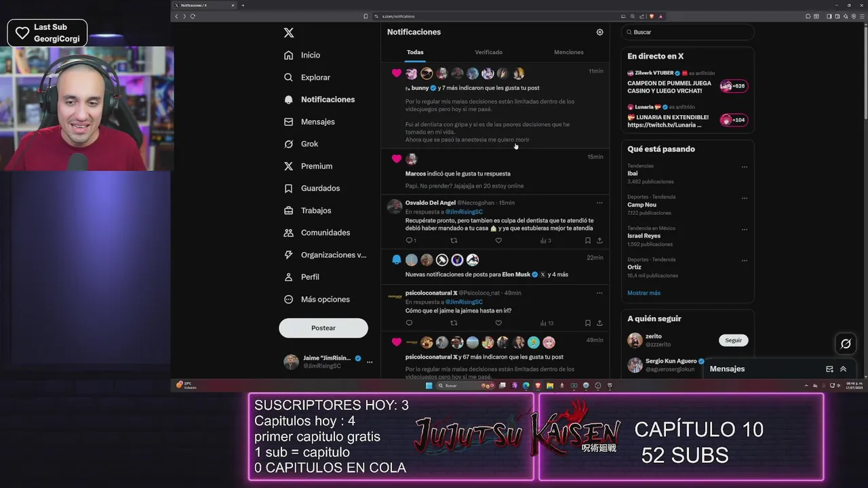Click the Organizaciones verificadas lightning icon
Screen dimensions: 868x488
[x=289, y=255]
